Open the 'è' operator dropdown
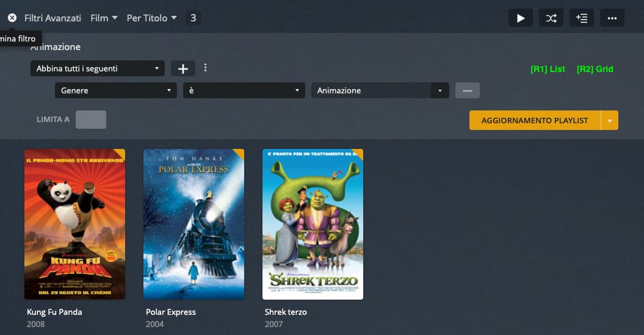 point(244,90)
